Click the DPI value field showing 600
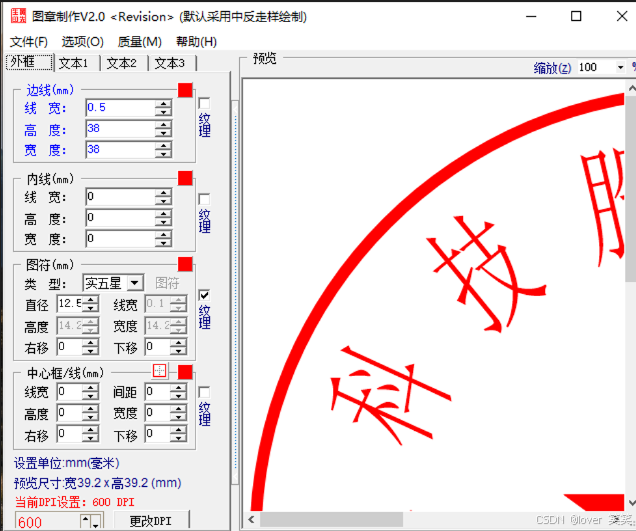 48,522
